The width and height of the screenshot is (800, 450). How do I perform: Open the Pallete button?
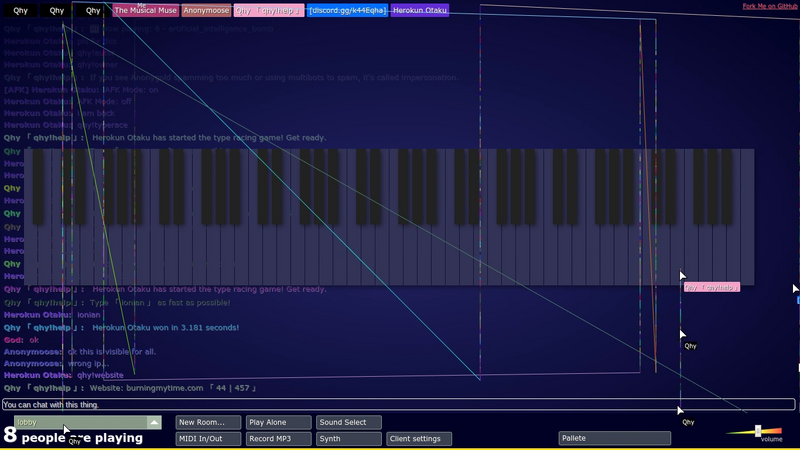point(615,438)
